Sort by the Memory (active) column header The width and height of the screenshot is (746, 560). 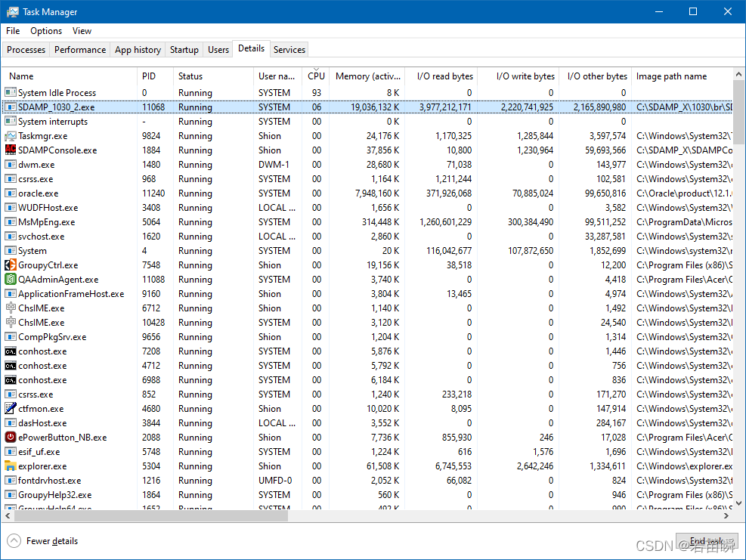click(368, 76)
